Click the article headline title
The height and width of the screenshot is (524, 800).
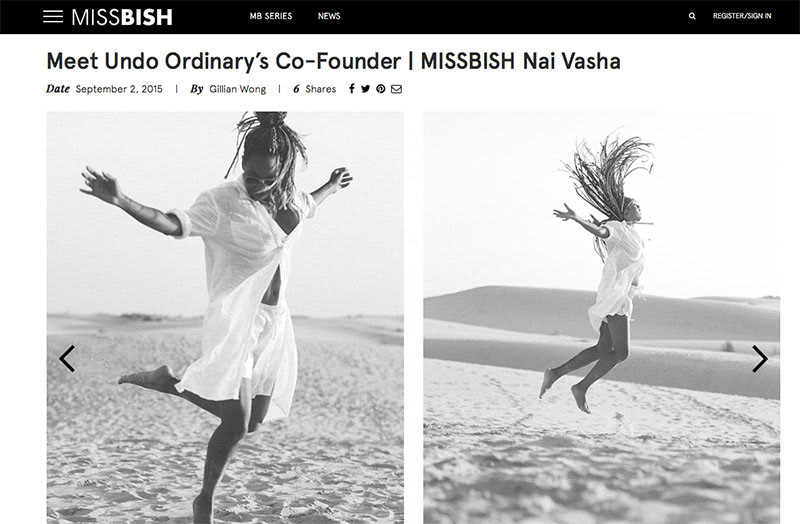click(x=334, y=61)
